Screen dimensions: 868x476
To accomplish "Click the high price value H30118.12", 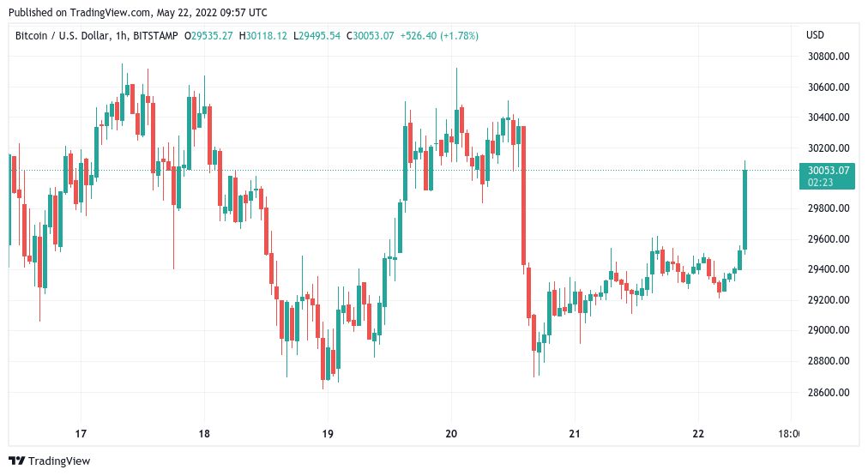I will [263, 36].
